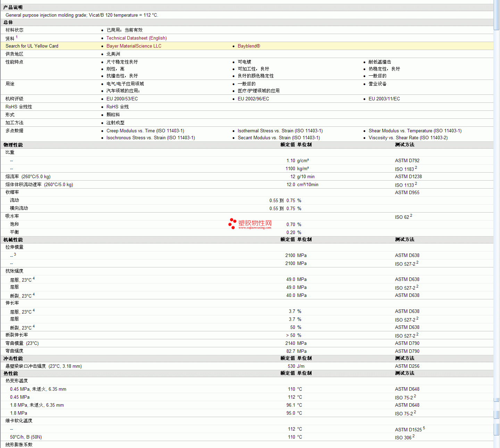Open the Technical Datasheet (English) link
This screenshot has width=500, height=448.
(x=136, y=38)
